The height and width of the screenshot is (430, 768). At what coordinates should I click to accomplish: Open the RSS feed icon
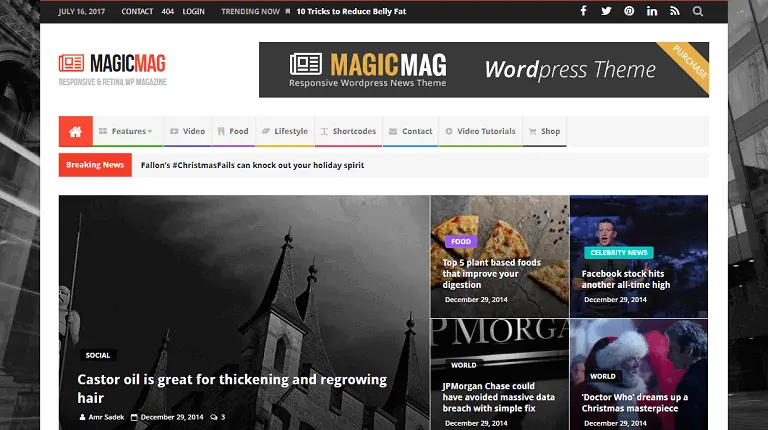[x=674, y=11]
